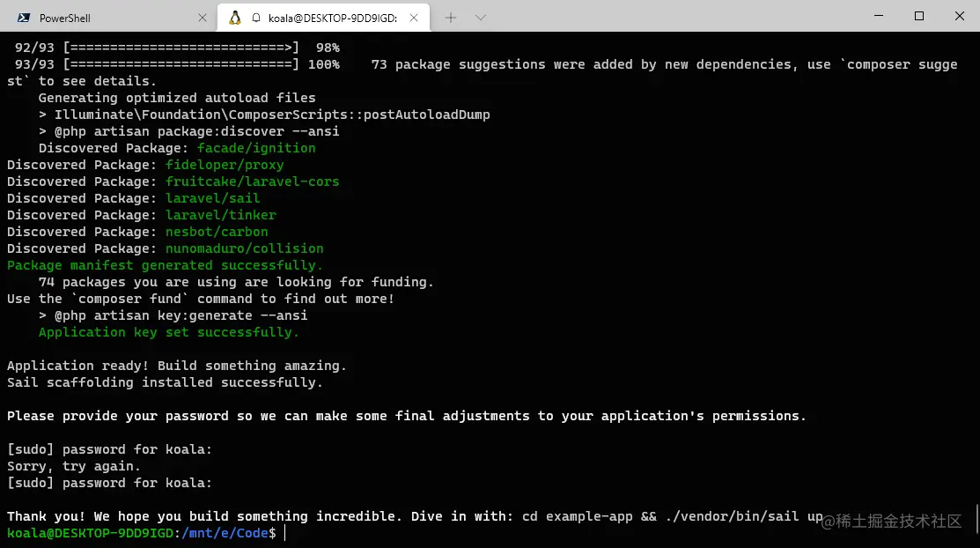Click '@php artisan key:generate --ansi' line
The image size is (980, 548).
pos(173,315)
